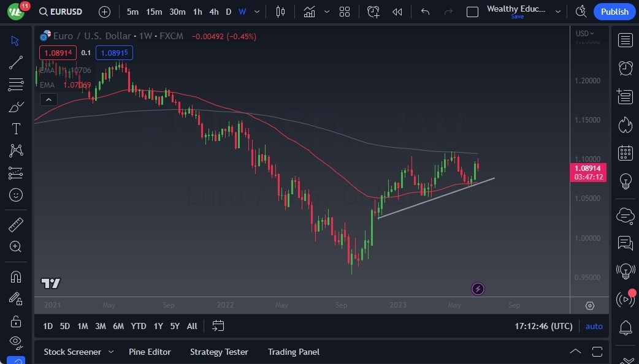The height and width of the screenshot is (364, 639).
Task: Enable magnet mode
Action: click(16, 277)
